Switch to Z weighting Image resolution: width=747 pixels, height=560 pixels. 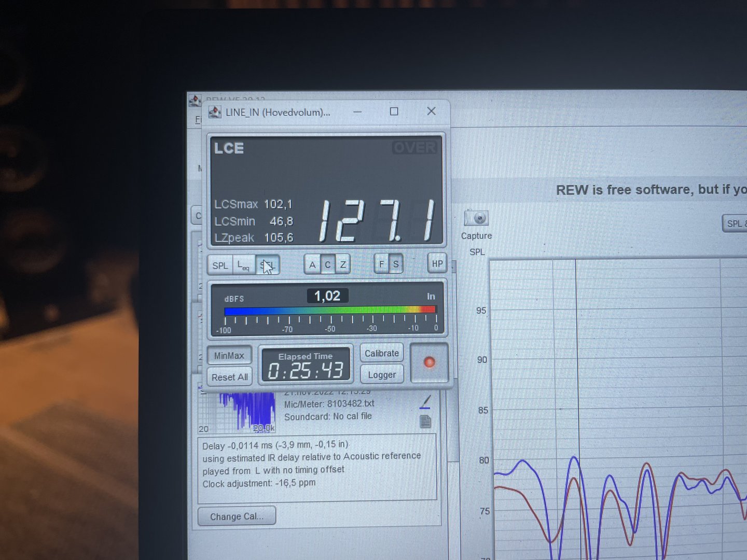coord(343,264)
